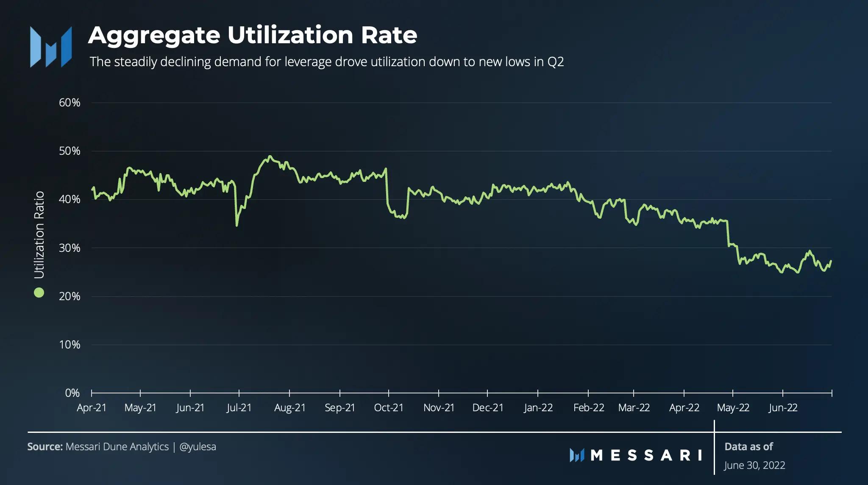This screenshot has width=868, height=485.
Task: Click the 50% y-axis label
Action: pos(70,151)
